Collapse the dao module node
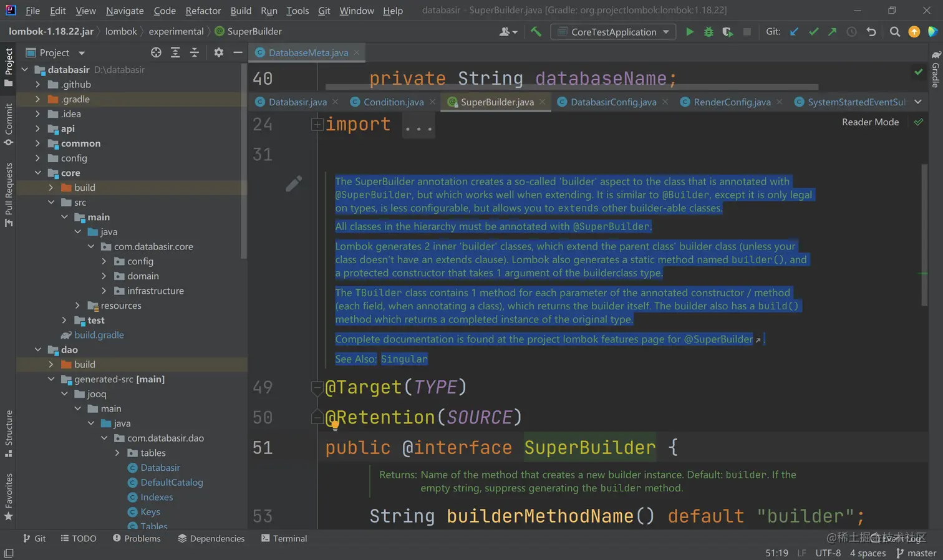 coord(38,350)
